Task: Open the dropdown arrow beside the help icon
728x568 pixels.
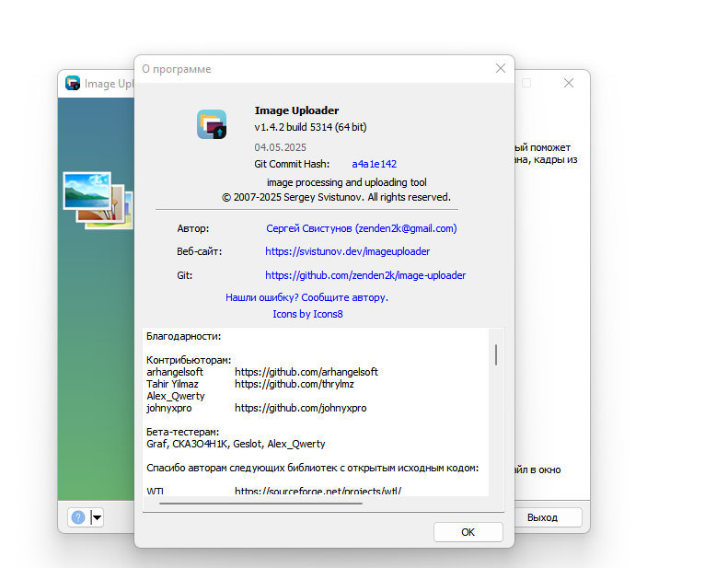Action: pos(97,517)
